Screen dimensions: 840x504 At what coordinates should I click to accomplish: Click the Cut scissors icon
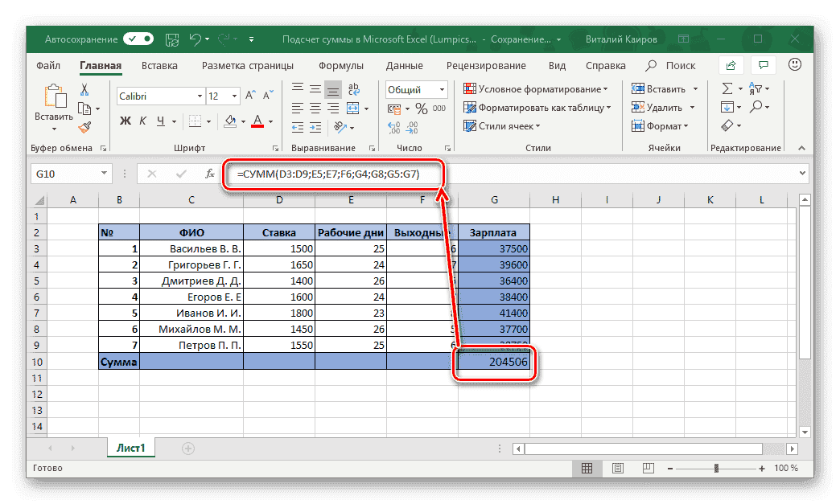coord(84,89)
